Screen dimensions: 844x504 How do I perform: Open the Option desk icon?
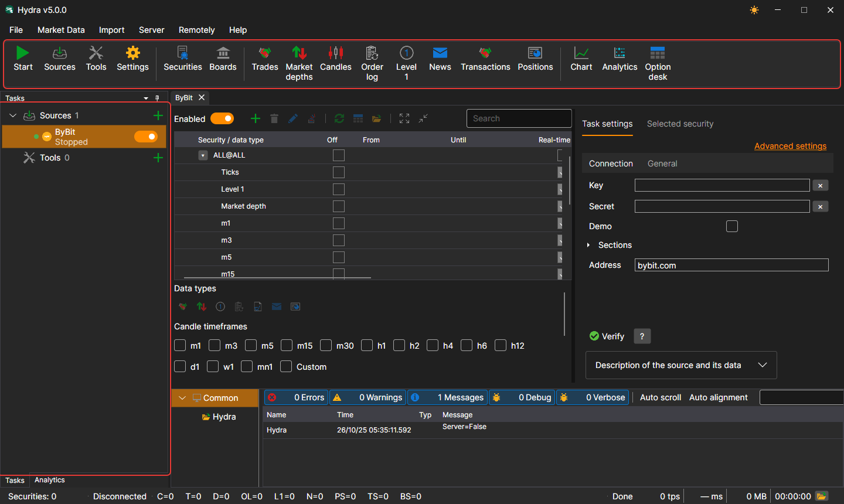pos(658,53)
